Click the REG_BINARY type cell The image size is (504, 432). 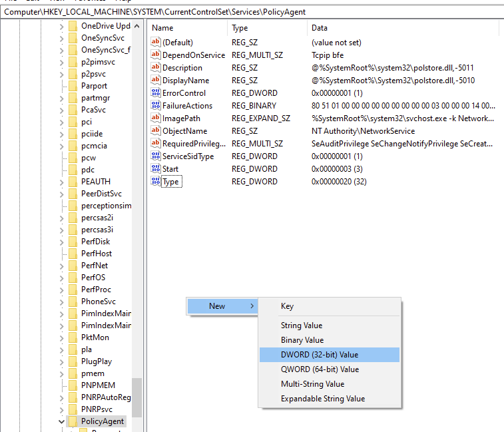pyautogui.click(x=254, y=106)
